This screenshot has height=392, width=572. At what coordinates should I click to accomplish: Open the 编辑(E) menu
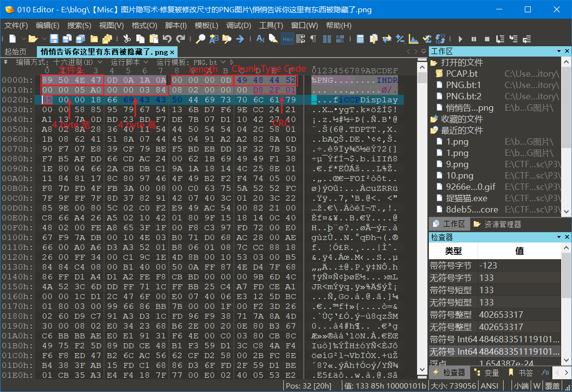pos(47,26)
